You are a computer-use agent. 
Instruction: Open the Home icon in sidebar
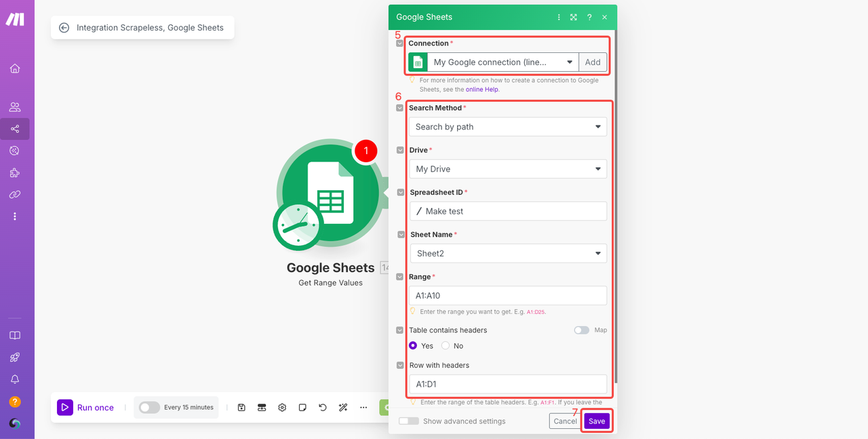pos(15,69)
